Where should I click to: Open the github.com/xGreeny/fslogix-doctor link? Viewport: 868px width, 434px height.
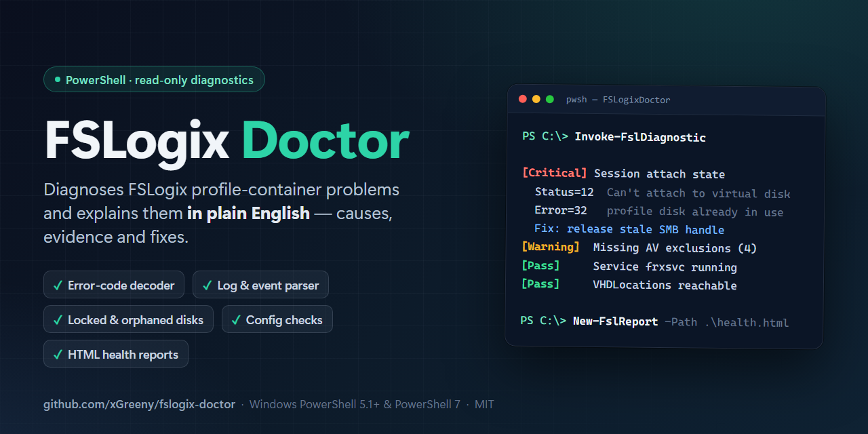tap(140, 405)
